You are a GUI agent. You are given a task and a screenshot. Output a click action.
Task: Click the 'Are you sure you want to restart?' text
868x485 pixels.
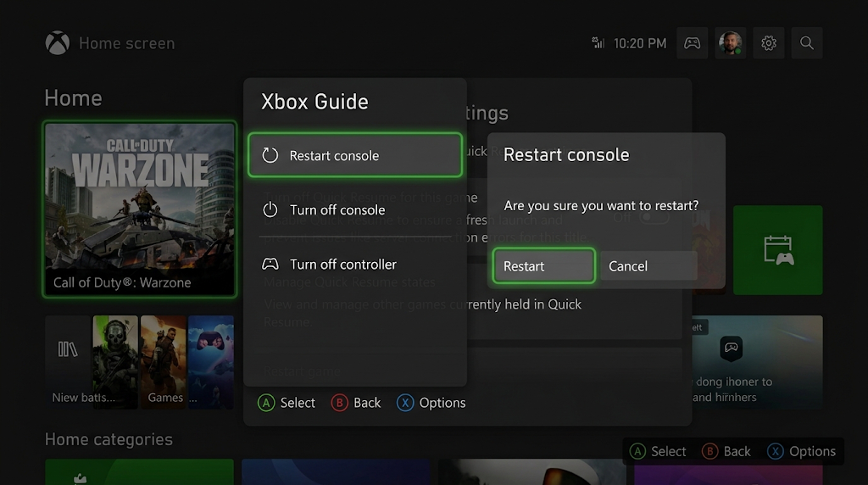(601, 205)
